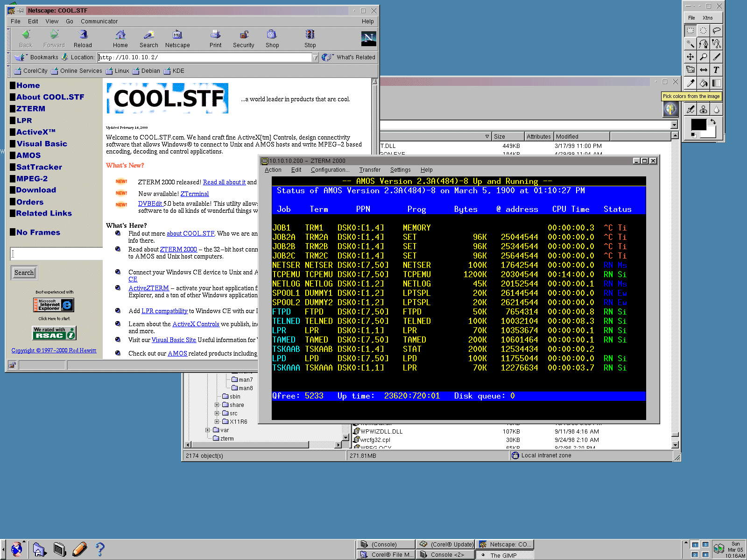Select the GIMP Magnify zoom tool

pyautogui.click(x=703, y=57)
